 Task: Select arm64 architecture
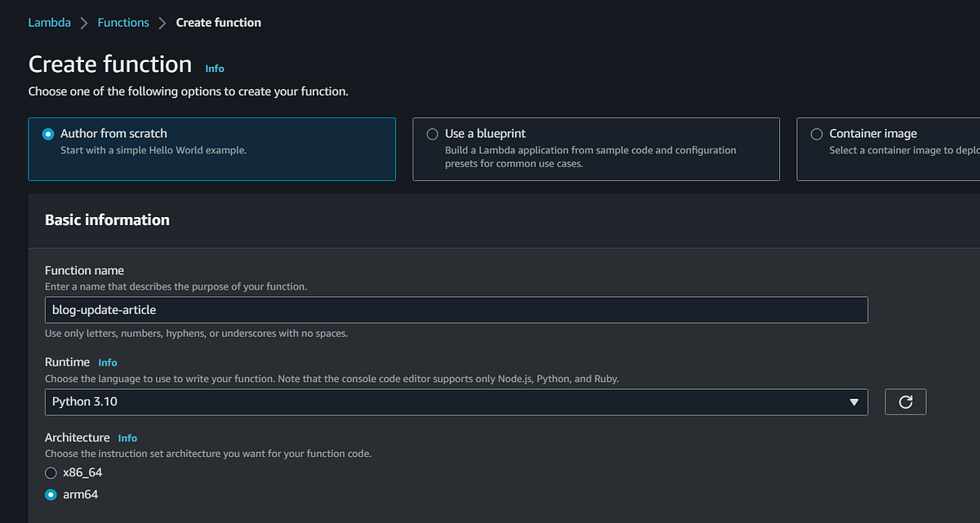(x=51, y=494)
